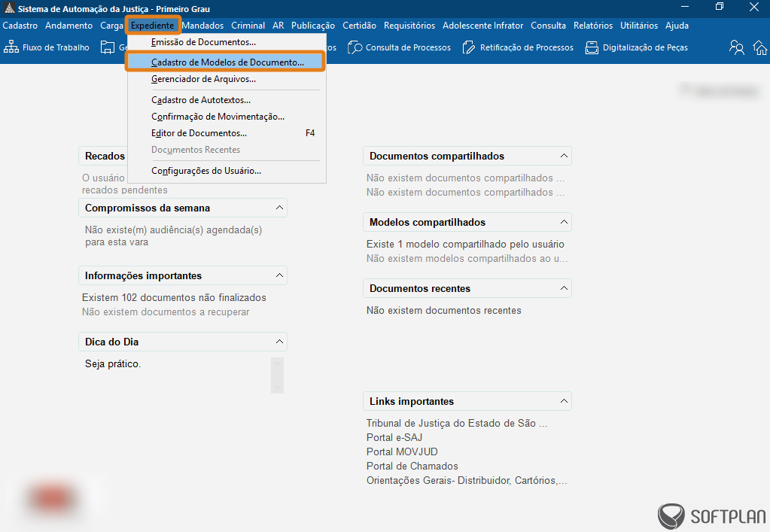Minimize the application window
Image resolution: width=770 pixels, height=532 pixels.
pyautogui.click(x=686, y=7)
